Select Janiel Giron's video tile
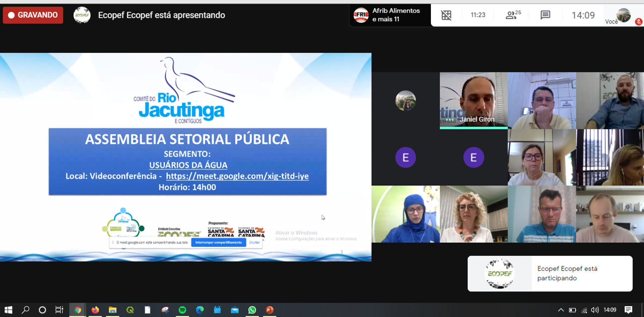This screenshot has height=317, width=644. pos(474,100)
